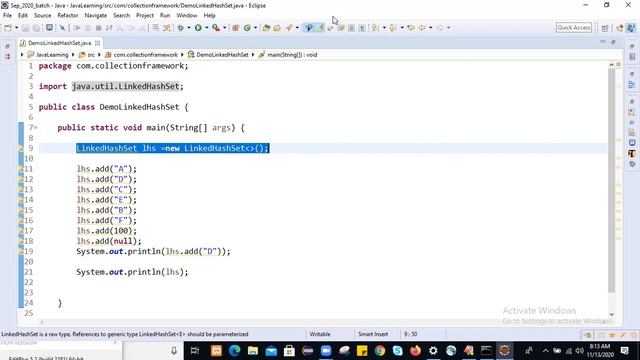
Task: Open Google Chrome from the taskbar
Action: tap(380, 351)
